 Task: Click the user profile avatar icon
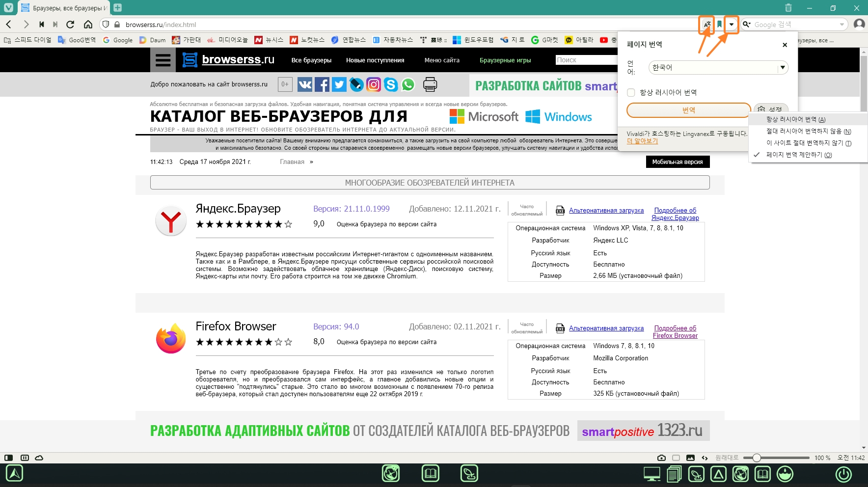click(x=859, y=24)
